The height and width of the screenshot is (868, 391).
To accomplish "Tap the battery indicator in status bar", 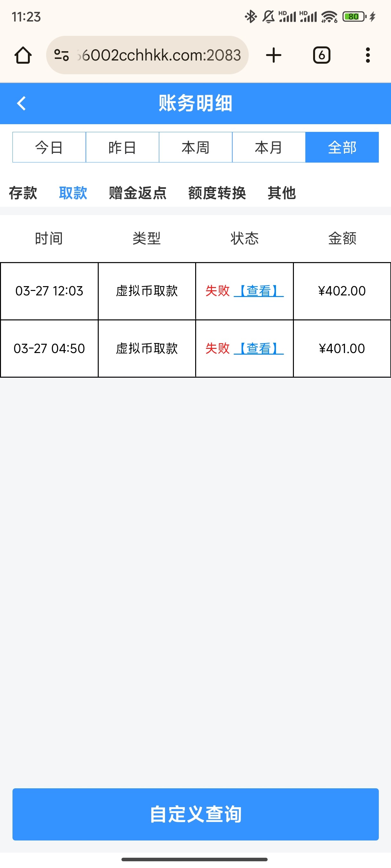I will (354, 17).
